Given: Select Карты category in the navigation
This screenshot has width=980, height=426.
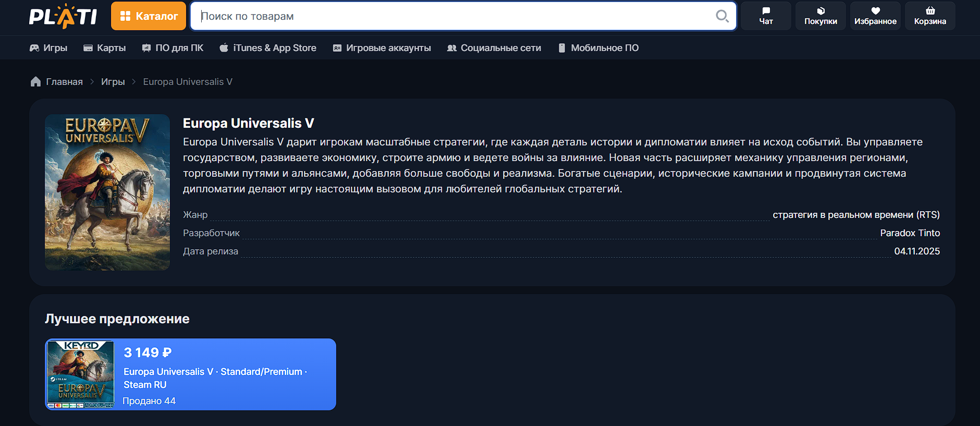Looking at the screenshot, I should point(105,48).
